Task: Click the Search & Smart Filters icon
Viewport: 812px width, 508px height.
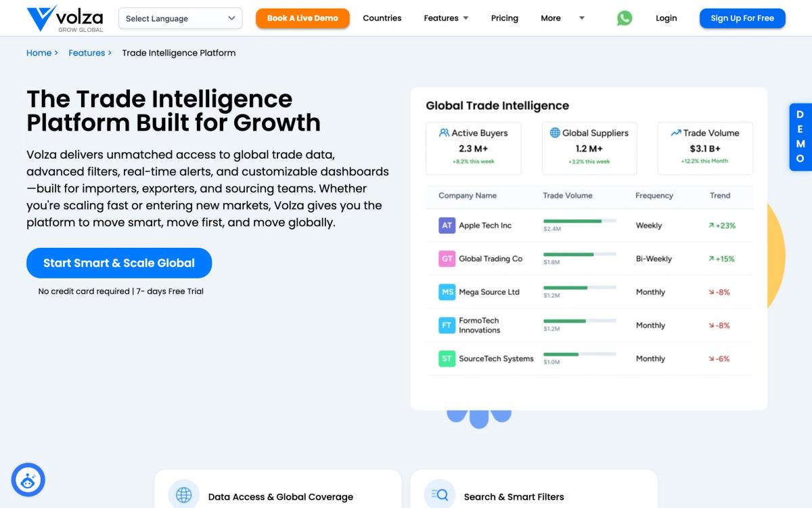Action: tap(440, 494)
